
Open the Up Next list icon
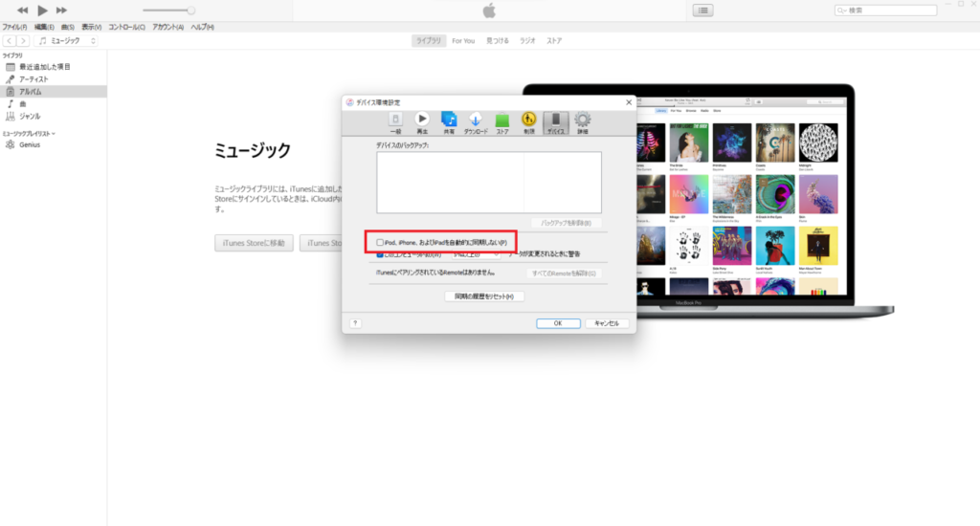[x=703, y=10]
